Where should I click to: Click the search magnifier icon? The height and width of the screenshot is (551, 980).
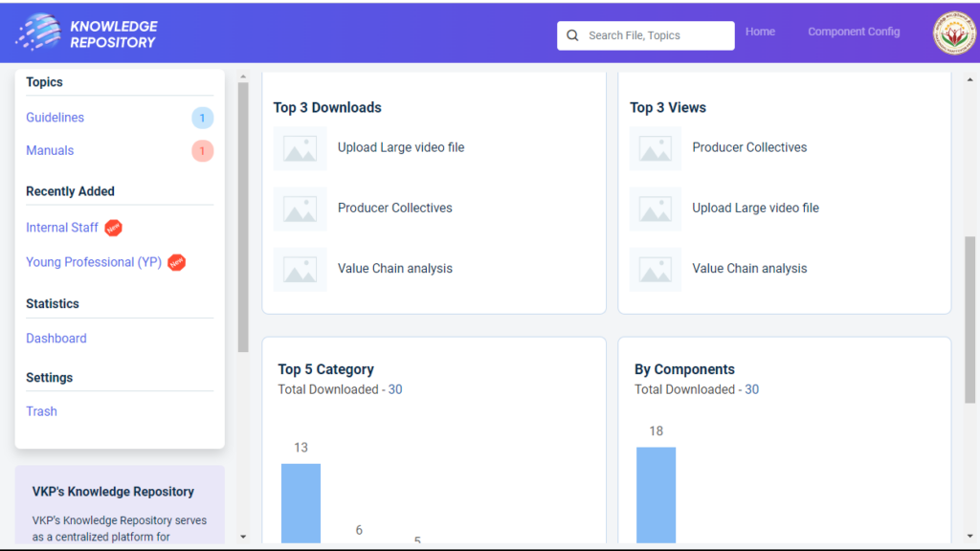pyautogui.click(x=572, y=35)
